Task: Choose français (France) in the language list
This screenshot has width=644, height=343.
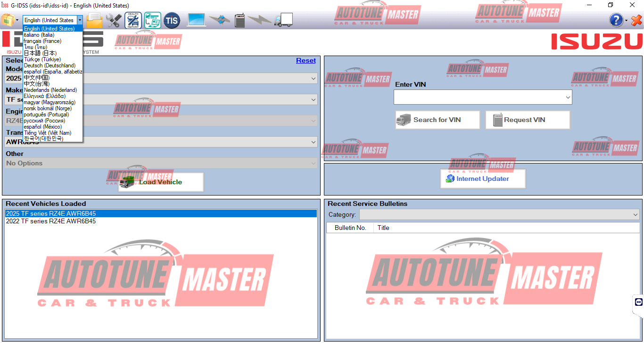Action: point(42,41)
